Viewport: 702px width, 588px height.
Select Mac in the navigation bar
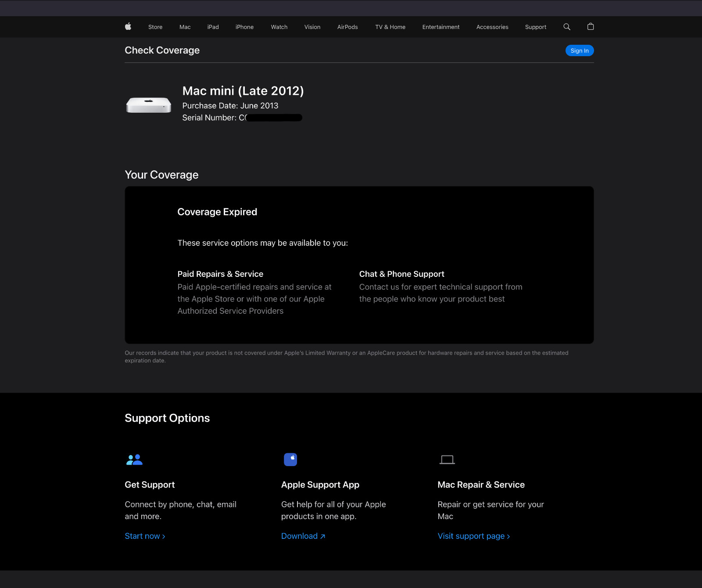click(185, 27)
